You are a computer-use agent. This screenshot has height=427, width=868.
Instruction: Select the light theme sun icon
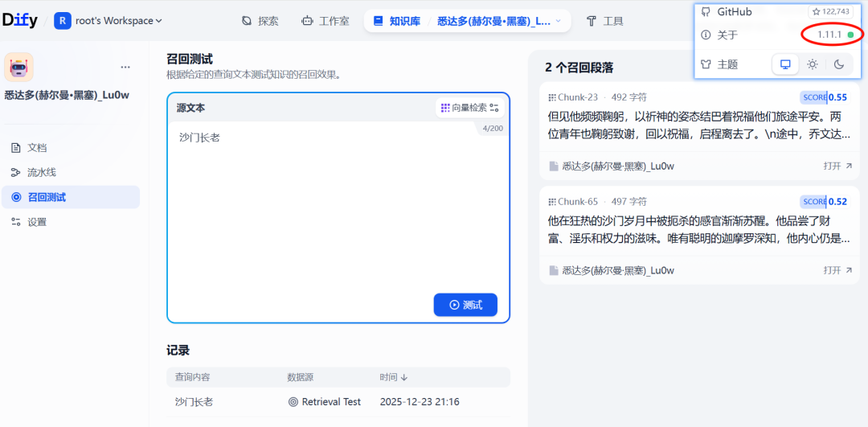pos(812,64)
